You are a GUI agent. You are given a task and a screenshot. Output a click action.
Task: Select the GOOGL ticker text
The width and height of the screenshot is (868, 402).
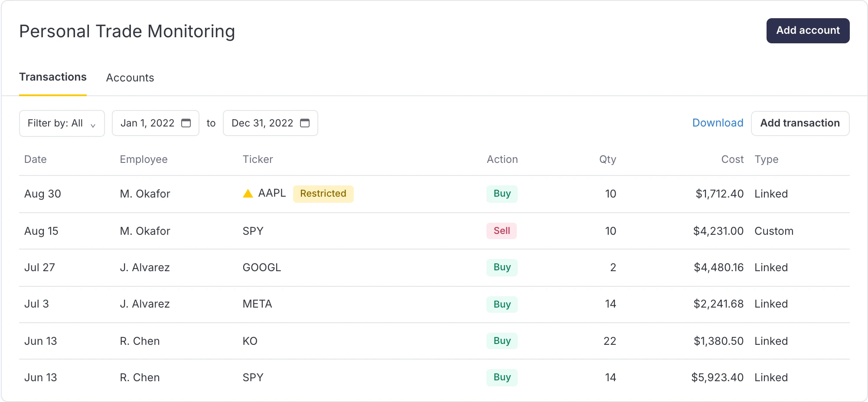click(262, 267)
